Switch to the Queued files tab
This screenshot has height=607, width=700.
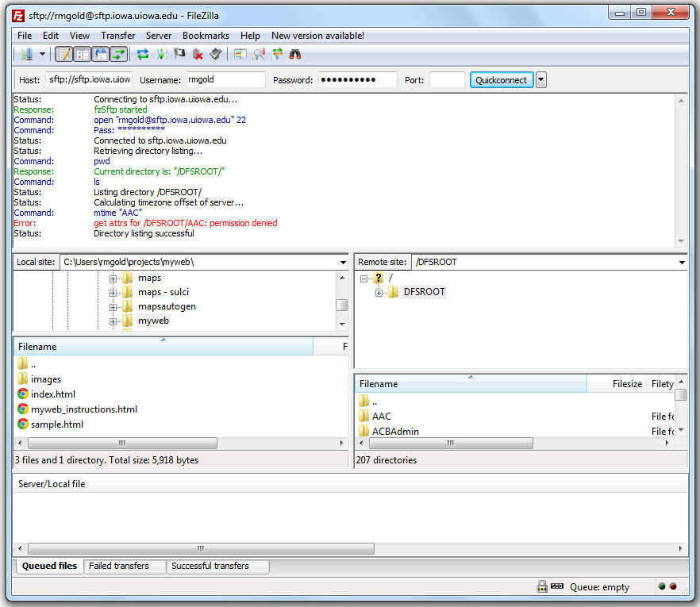pyautogui.click(x=49, y=566)
